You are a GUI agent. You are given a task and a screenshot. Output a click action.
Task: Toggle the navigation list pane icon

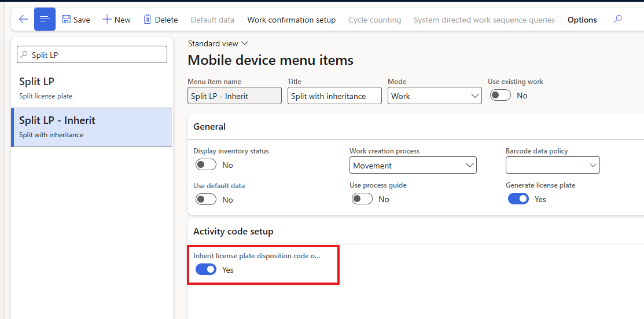(45, 19)
